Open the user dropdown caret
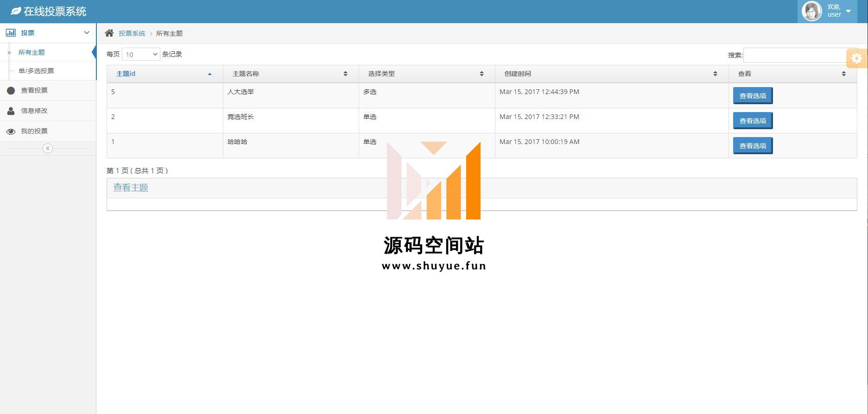 pos(848,11)
